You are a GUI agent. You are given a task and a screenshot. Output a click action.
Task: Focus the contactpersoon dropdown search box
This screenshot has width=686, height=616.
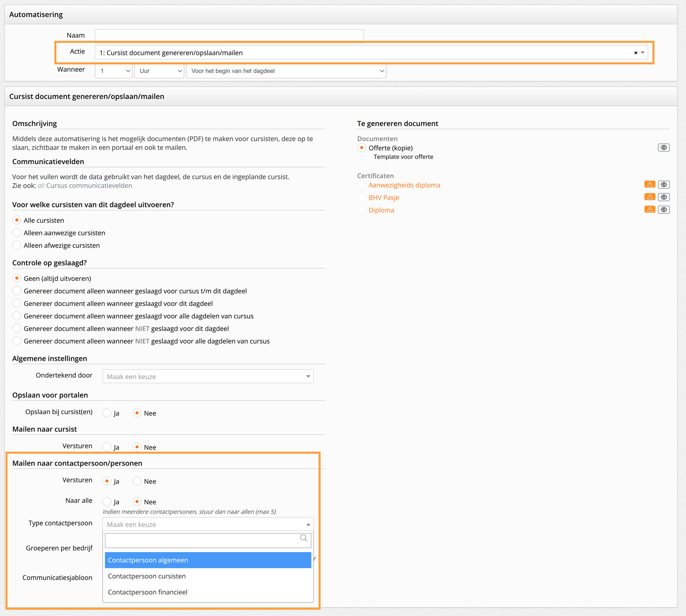click(208, 540)
